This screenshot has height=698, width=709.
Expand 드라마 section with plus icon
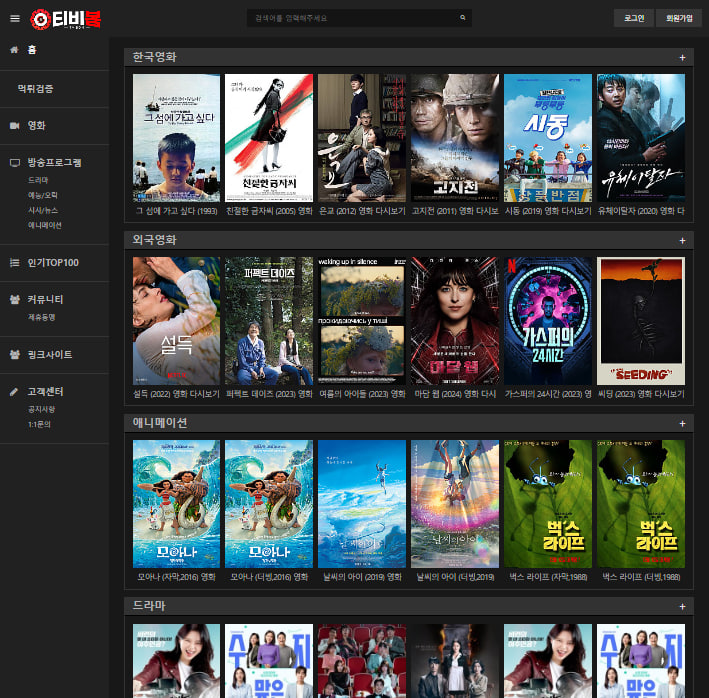tap(682, 607)
